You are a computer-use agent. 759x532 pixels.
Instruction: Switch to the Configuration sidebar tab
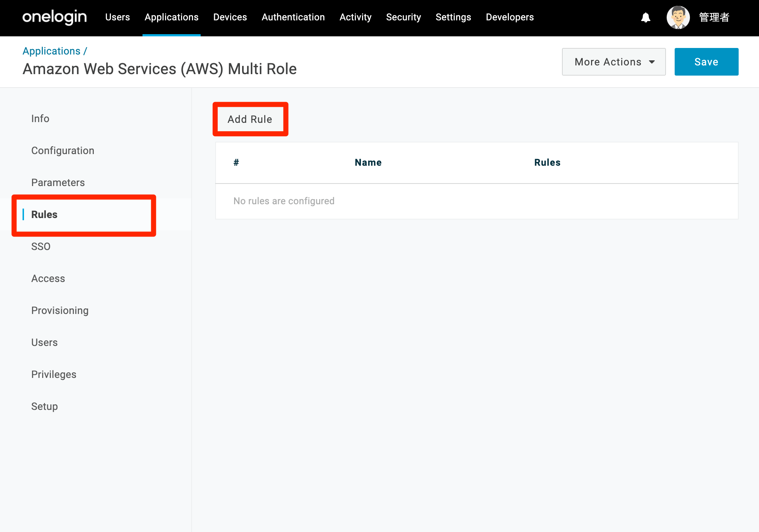[63, 150]
